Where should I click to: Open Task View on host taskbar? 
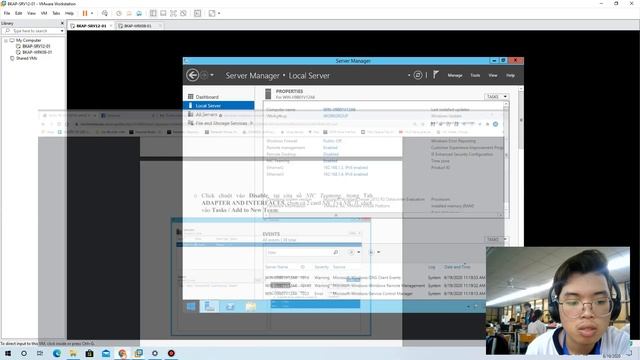[x=40, y=353]
